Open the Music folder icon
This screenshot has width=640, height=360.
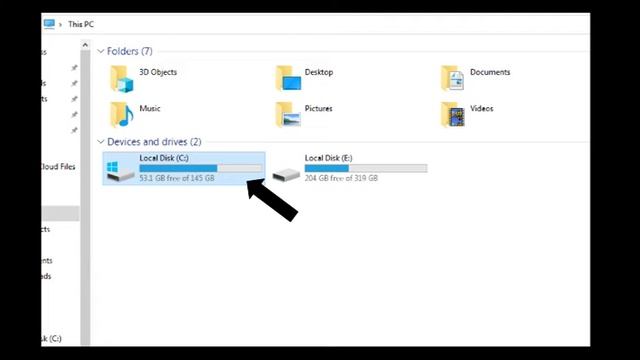(x=122, y=115)
